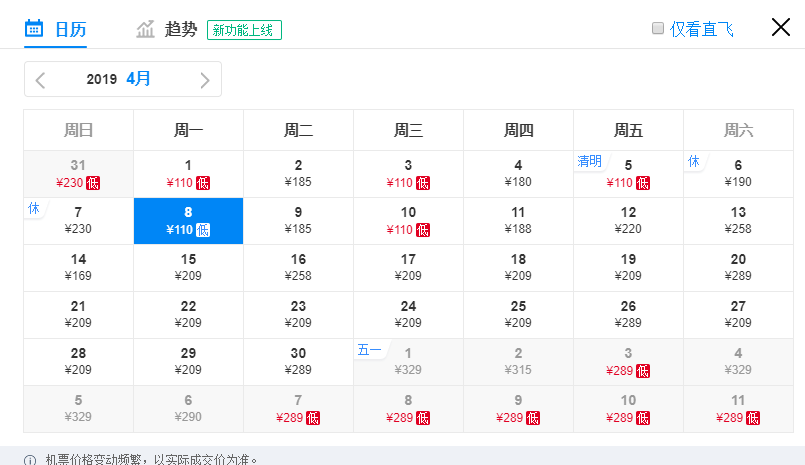
Task: Select April 14 priced ¥169
Action: click(79, 268)
